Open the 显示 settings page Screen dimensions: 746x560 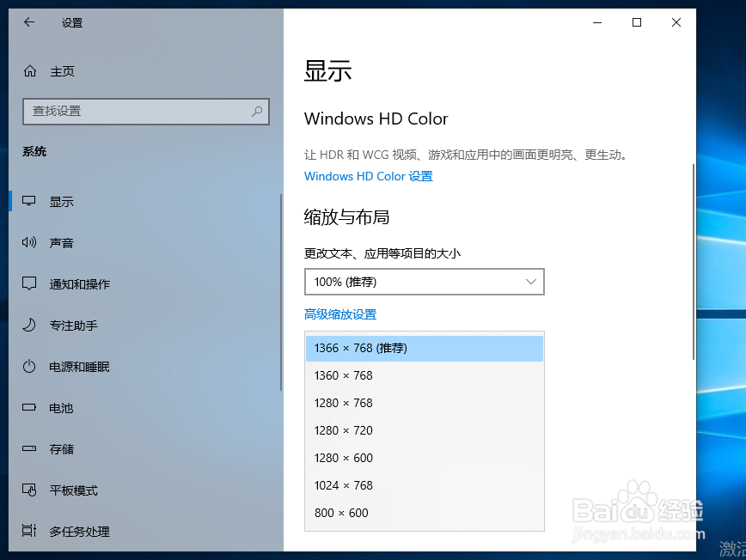coord(144,202)
